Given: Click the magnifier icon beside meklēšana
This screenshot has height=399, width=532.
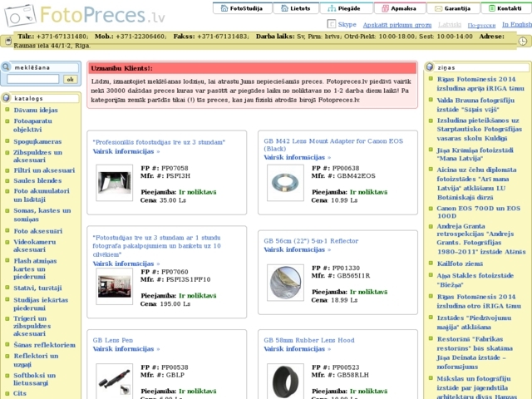Looking at the screenshot, I should click(7, 66).
